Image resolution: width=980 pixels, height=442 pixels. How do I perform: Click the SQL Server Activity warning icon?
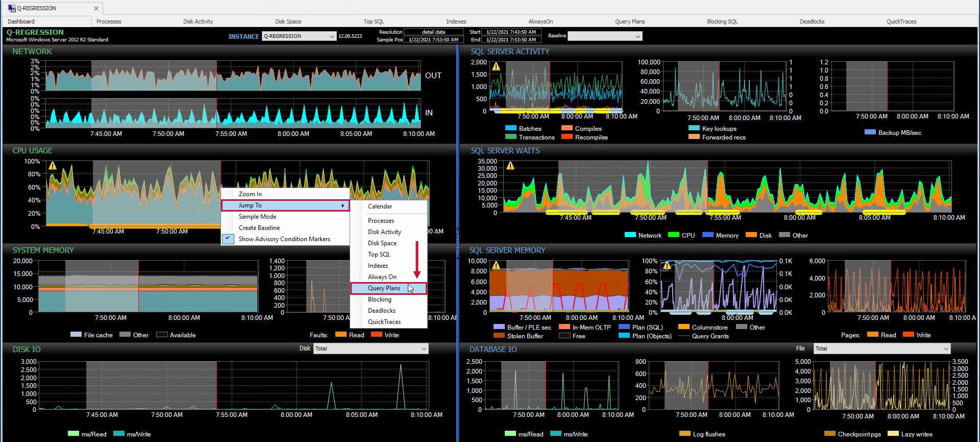(496, 66)
